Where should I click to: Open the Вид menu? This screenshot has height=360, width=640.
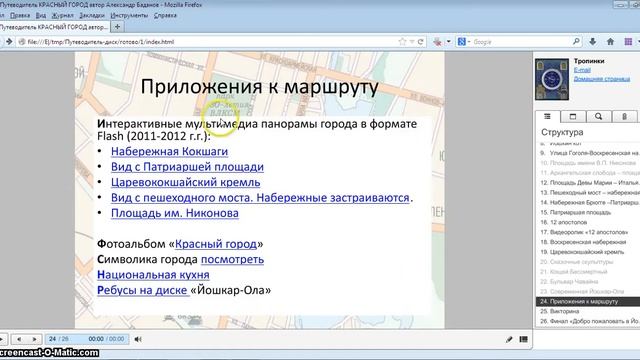41,16
